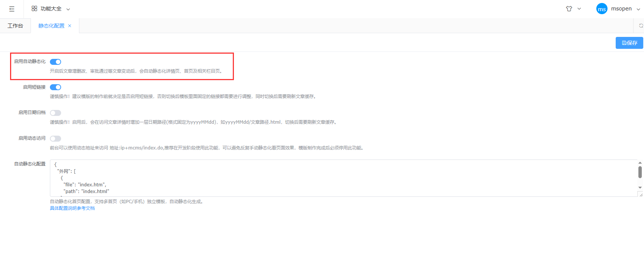The height and width of the screenshot is (262, 644).
Task: Click the blue ms avatar icon
Action: point(602,9)
